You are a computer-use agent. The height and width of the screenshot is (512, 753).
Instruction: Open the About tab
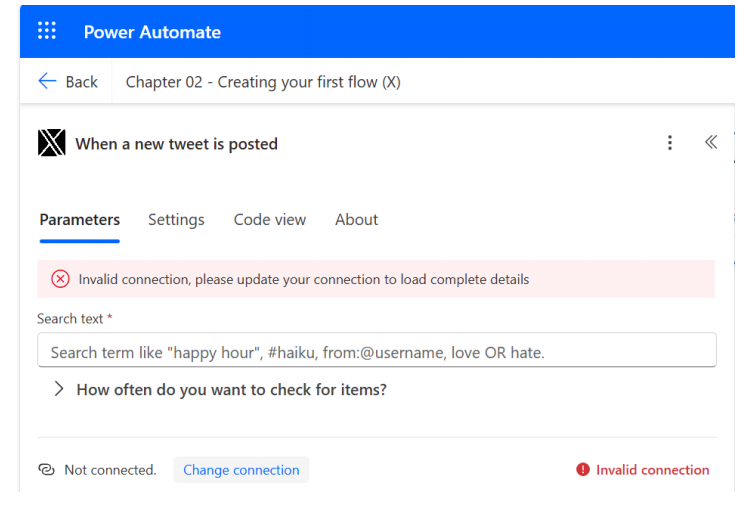tap(356, 219)
